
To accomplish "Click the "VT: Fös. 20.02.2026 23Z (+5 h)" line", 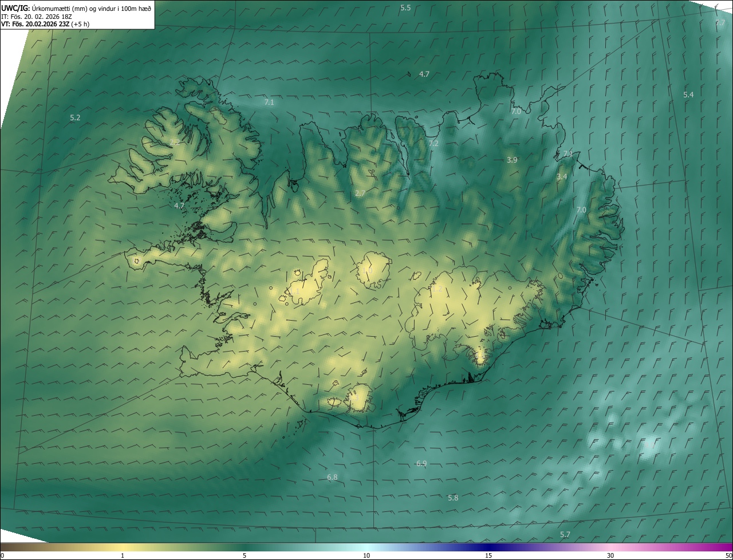I will pos(45,24).
